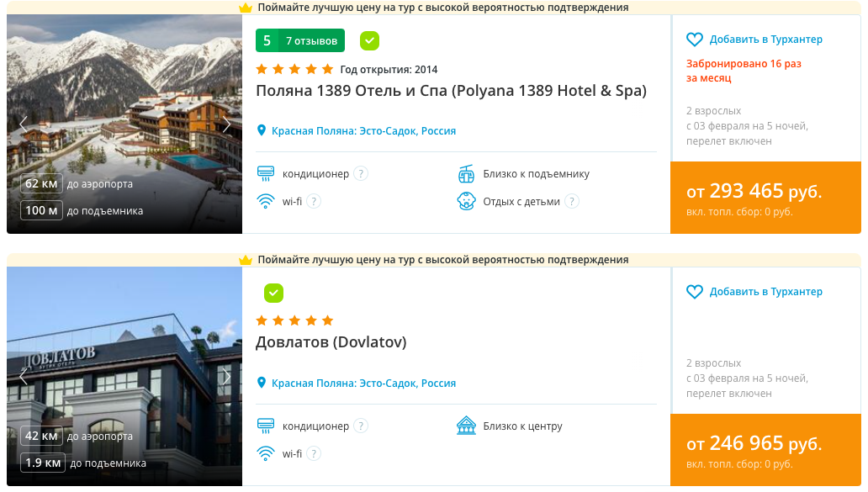
Task: Show next photo of Dovlatov hotel
Action: [226, 377]
